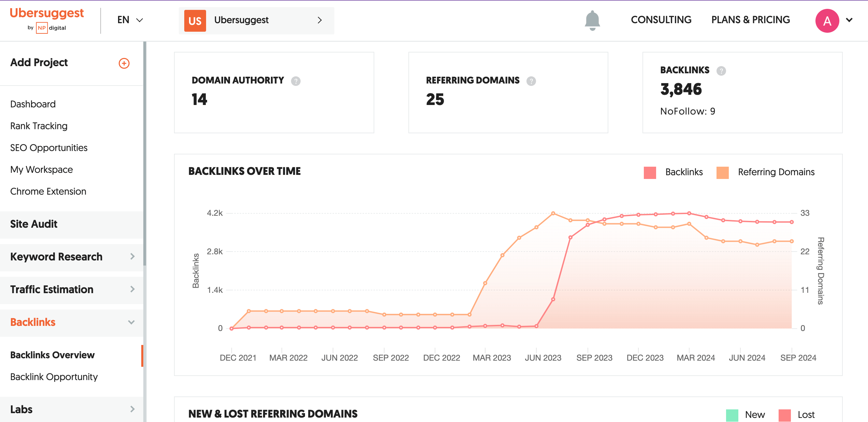868x422 pixels.
Task: Click the user avatar A icon
Action: [827, 21]
